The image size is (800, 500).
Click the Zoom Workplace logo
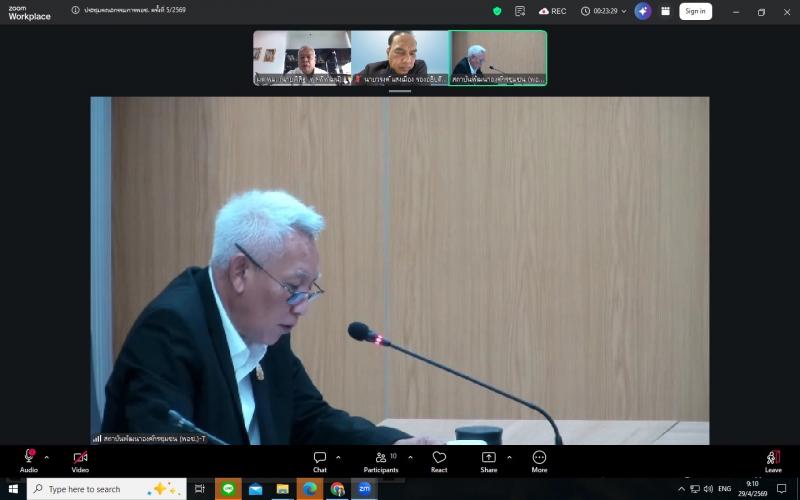[29, 13]
